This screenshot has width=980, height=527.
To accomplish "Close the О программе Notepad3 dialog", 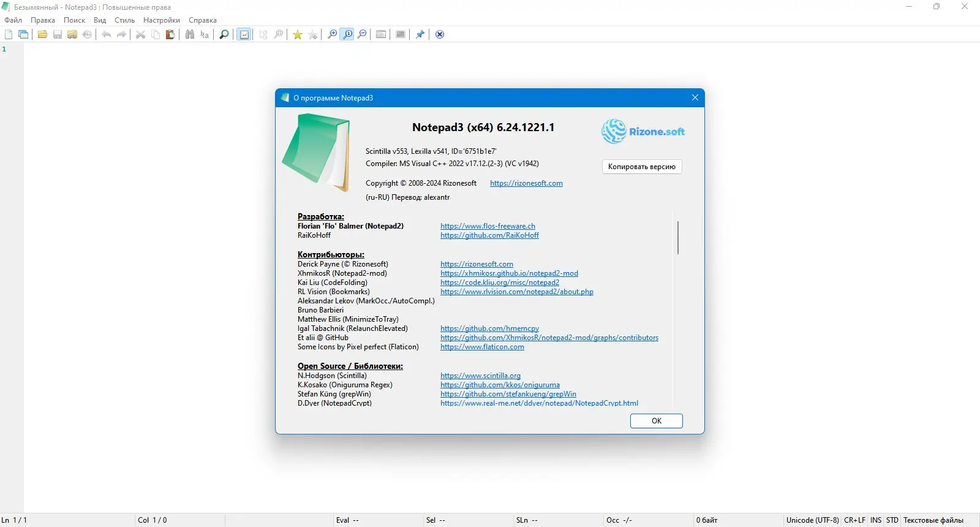I will tap(695, 97).
